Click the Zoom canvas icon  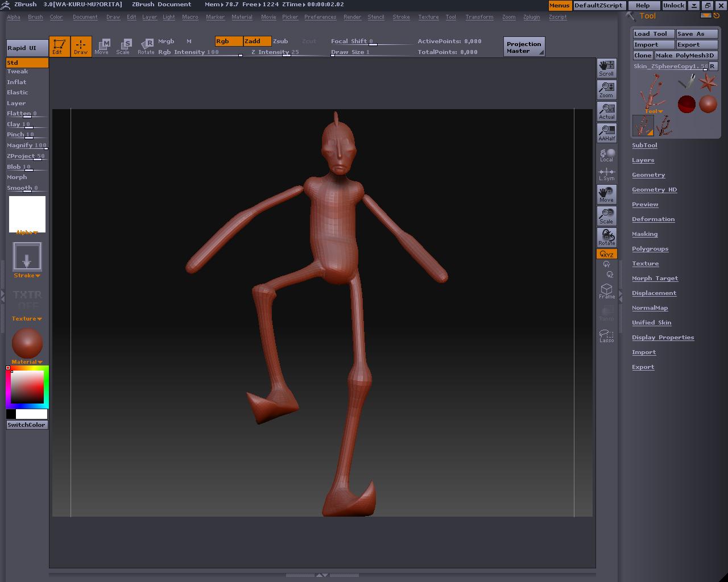606,90
